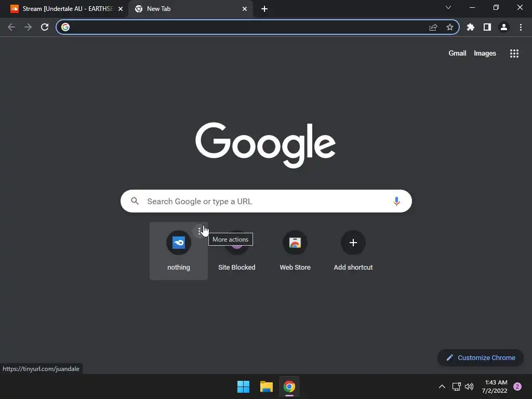Open File Explorer from taskbar
Viewport: 532px width, 399px height.
267,387
